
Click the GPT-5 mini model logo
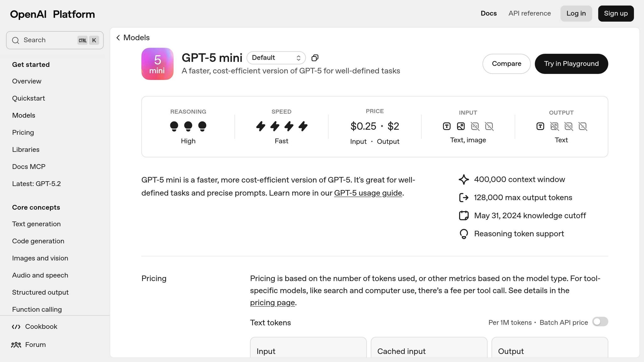[x=157, y=64]
